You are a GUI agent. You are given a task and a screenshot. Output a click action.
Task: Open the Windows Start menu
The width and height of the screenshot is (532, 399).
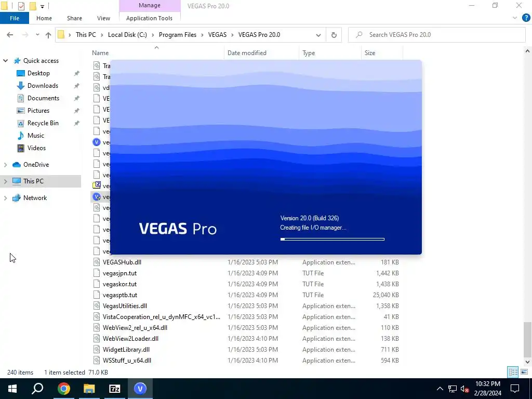pyautogui.click(x=12, y=389)
